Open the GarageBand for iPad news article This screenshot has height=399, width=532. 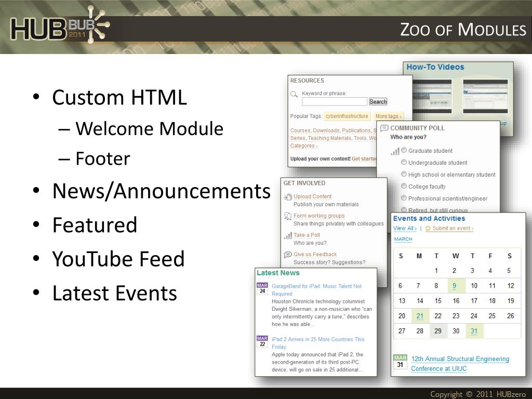[316, 290]
